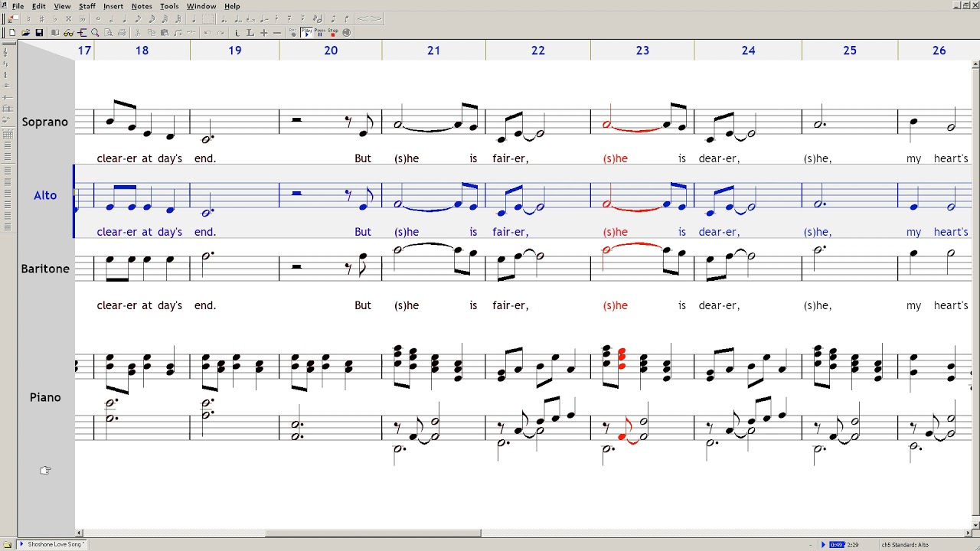Screen dimensions: 980x551
Task: Click the plus toolbar button
Action: tap(264, 33)
